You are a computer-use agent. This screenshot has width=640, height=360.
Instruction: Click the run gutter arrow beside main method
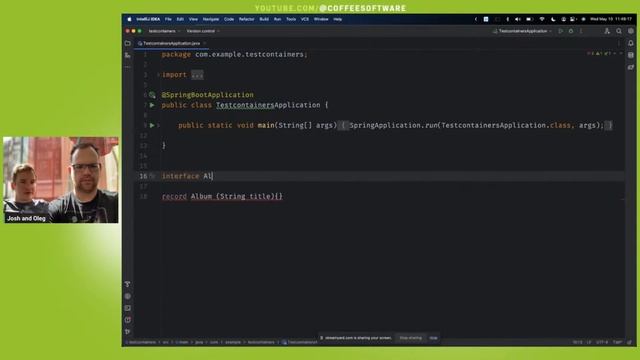[152, 125]
